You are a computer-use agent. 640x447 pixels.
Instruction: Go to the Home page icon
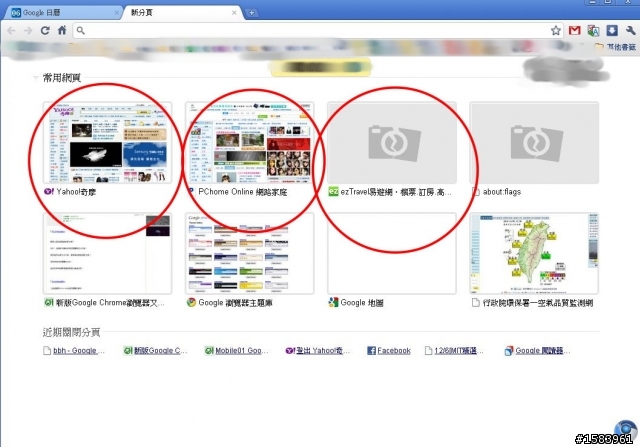(62, 30)
